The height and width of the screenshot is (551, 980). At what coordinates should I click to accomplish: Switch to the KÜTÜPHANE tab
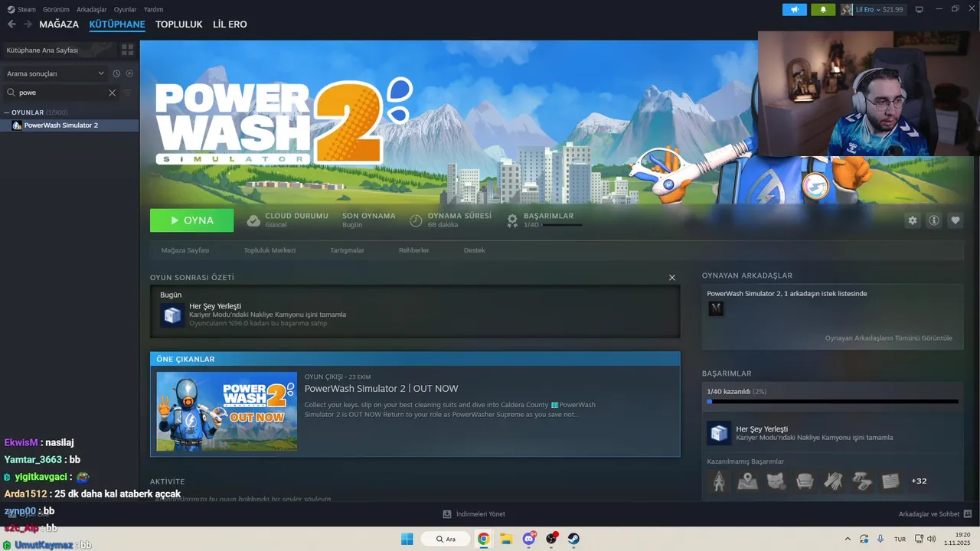[117, 24]
